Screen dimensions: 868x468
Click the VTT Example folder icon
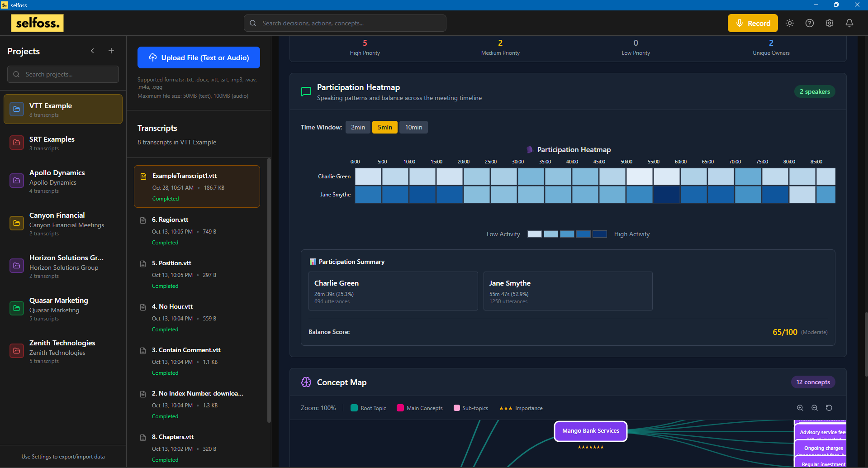(17, 109)
